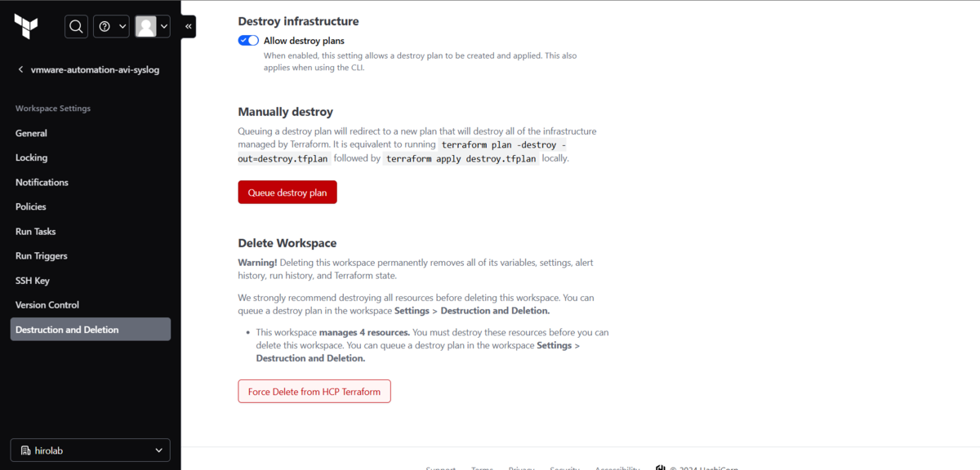Click the HashiCorp logo in footer
The image size is (980, 470).
tap(660, 468)
